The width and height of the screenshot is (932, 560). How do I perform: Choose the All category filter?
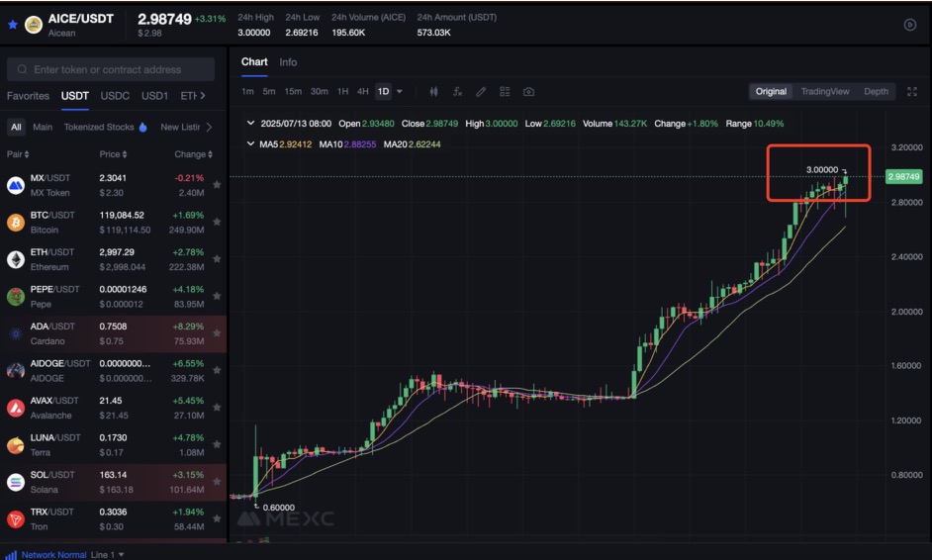16,127
